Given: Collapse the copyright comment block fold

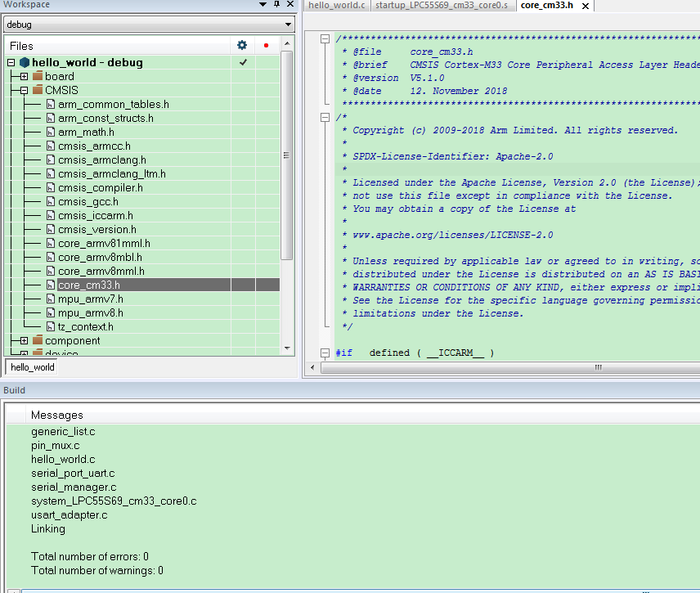Looking at the screenshot, I should coord(325,118).
